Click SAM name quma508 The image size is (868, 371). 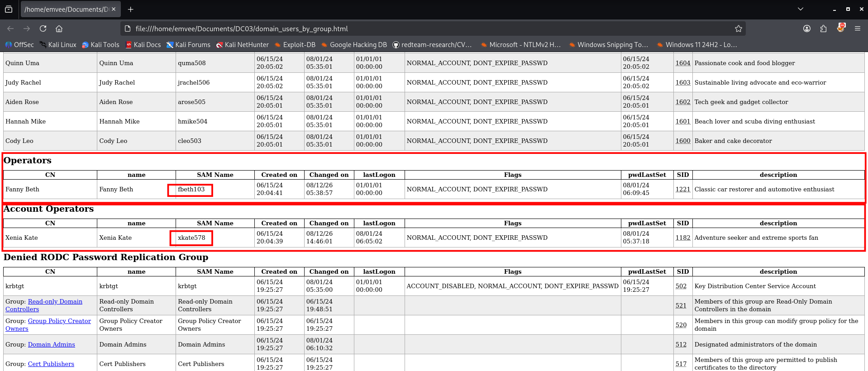[x=192, y=63]
